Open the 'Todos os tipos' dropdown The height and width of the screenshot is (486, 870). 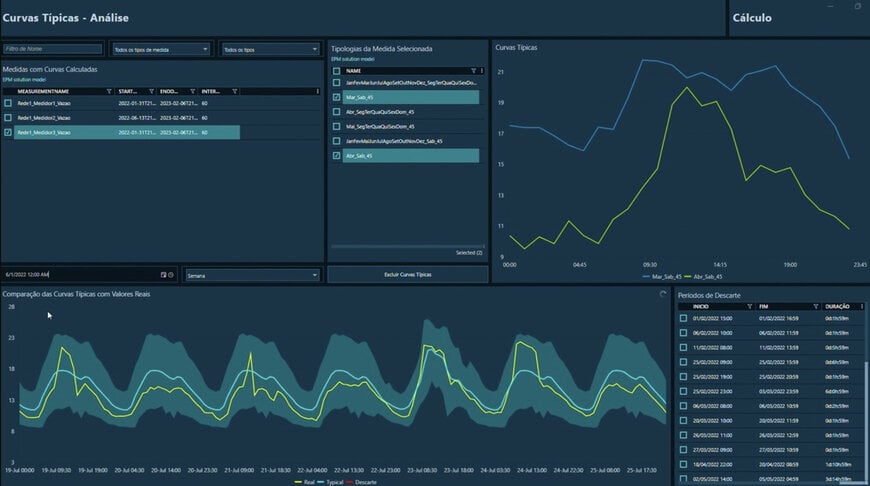[x=270, y=48]
